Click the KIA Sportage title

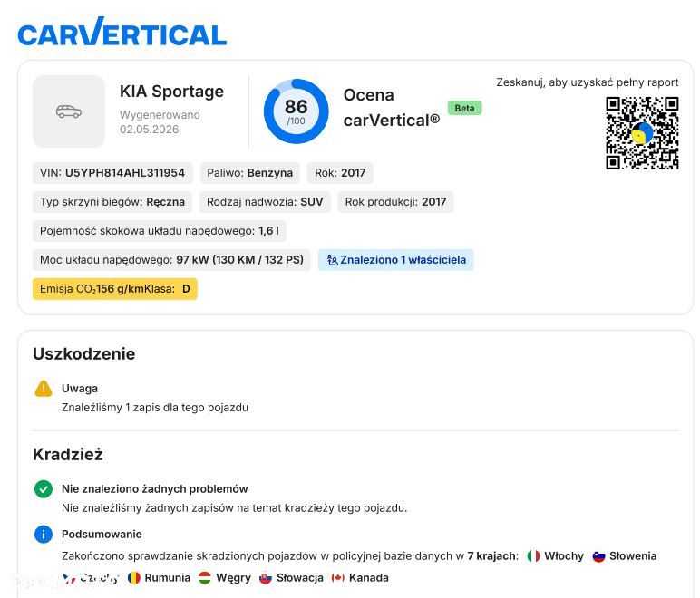[172, 92]
